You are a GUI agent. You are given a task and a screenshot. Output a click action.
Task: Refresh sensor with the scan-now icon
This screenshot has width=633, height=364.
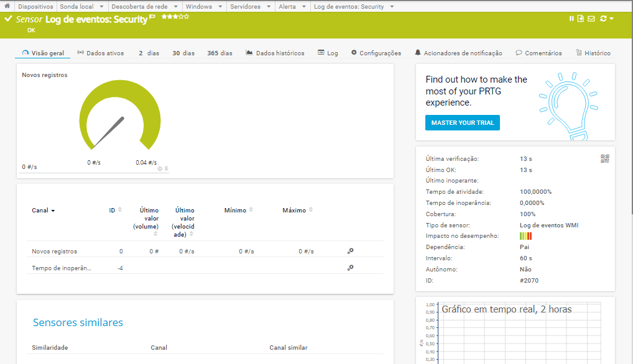tap(603, 19)
